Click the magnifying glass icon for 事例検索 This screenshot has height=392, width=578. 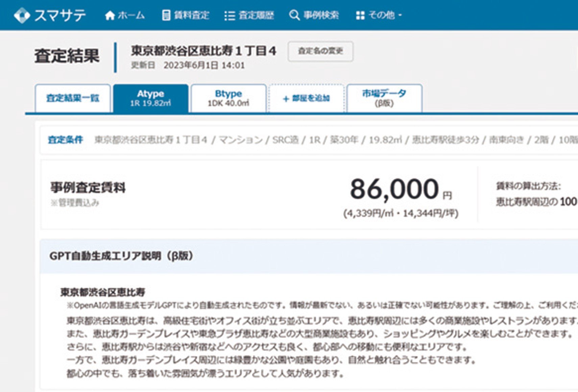[294, 15]
